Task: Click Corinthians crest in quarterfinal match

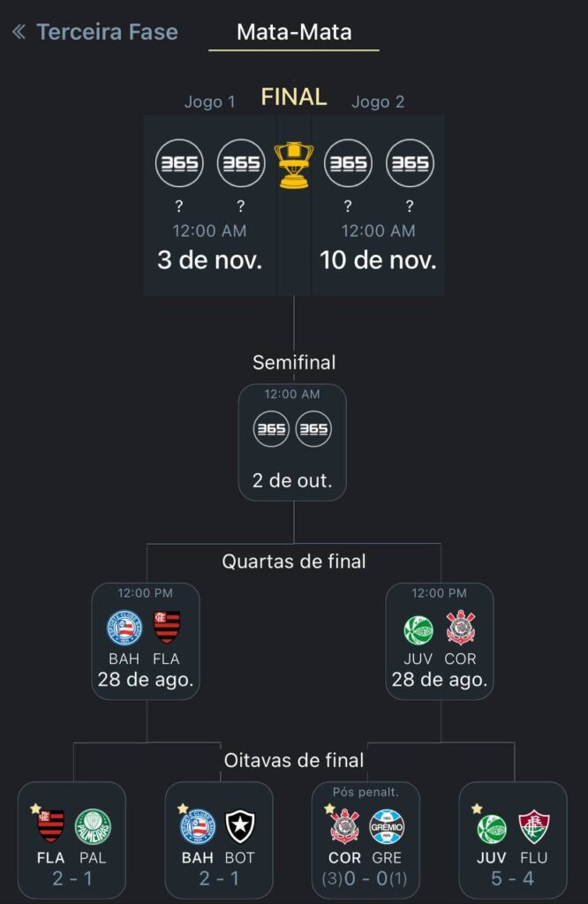Action: coord(460,627)
